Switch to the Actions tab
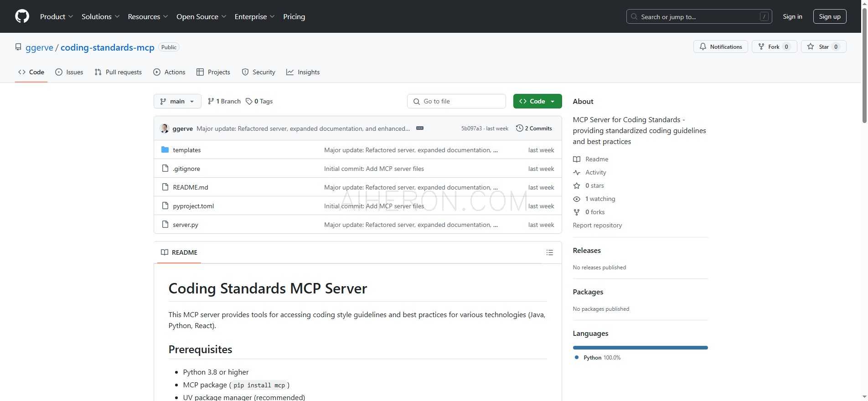 click(x=169, y=72)
